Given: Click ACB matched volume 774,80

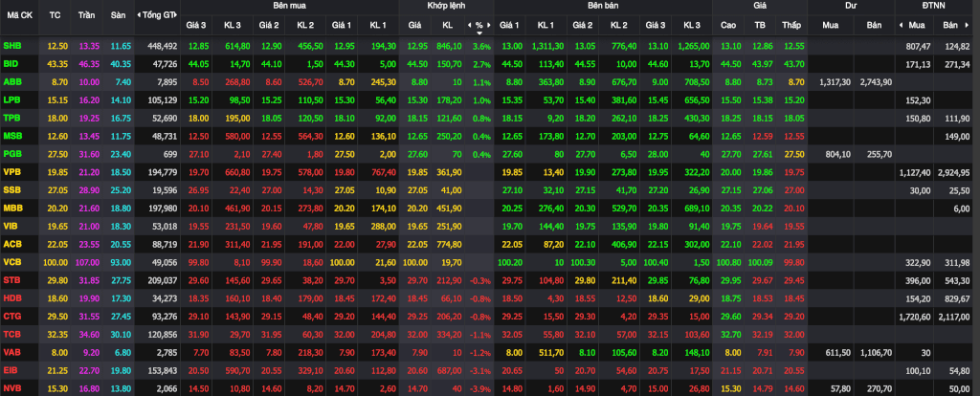Looking at the screenshot, I should click(x=450, y=244).
